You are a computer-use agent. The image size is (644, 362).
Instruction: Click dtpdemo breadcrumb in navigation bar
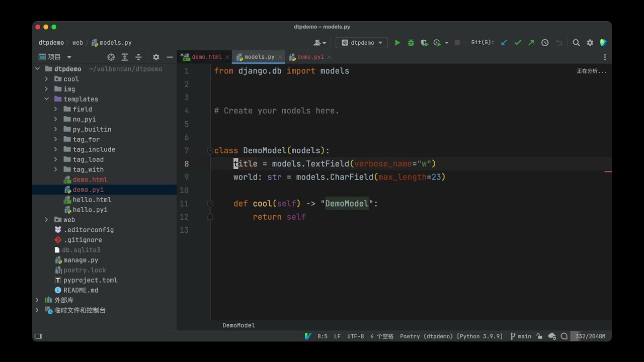click(51, 43)
